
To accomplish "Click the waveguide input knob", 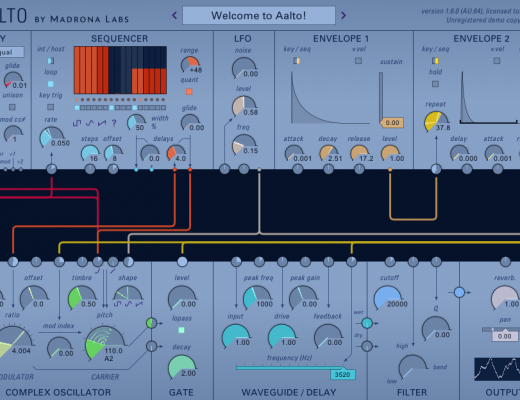I will [x=236, y=336].
